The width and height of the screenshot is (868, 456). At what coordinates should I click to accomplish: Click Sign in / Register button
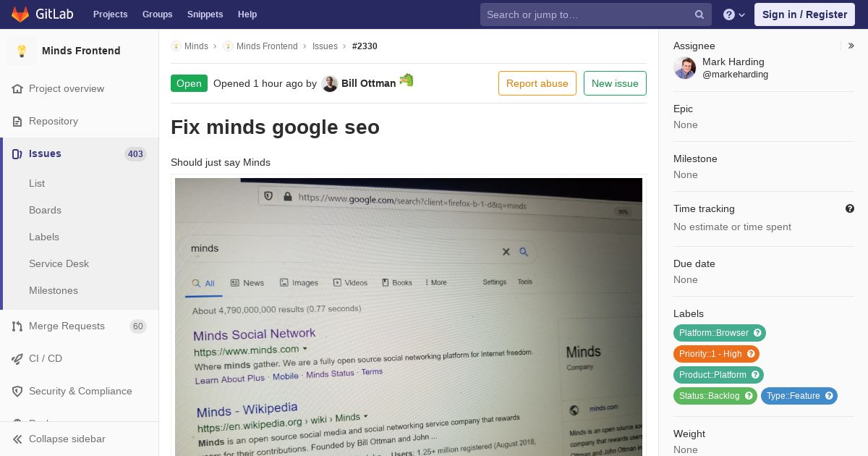pos(804,14)
